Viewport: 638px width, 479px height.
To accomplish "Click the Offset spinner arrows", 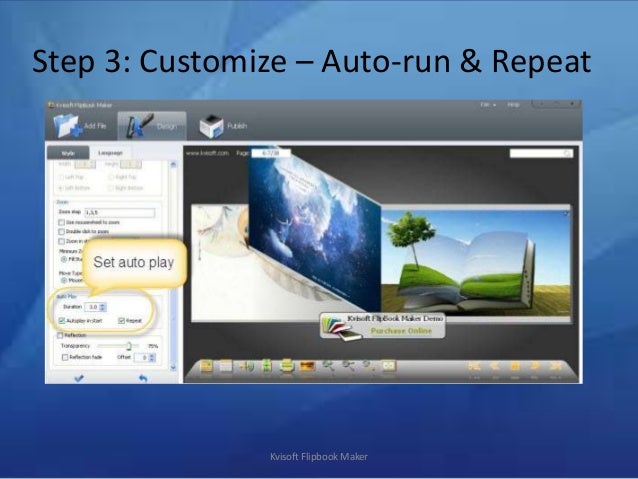I will (152, 358).
